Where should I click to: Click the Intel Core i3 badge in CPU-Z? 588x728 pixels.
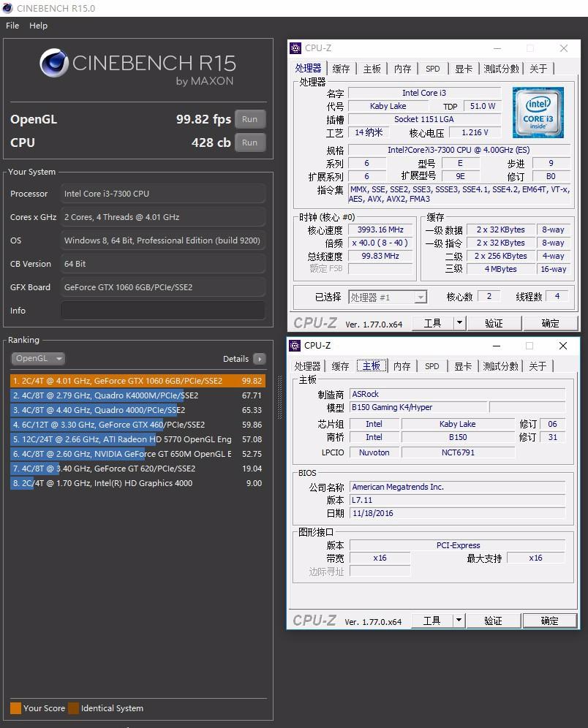pos(538,113)
